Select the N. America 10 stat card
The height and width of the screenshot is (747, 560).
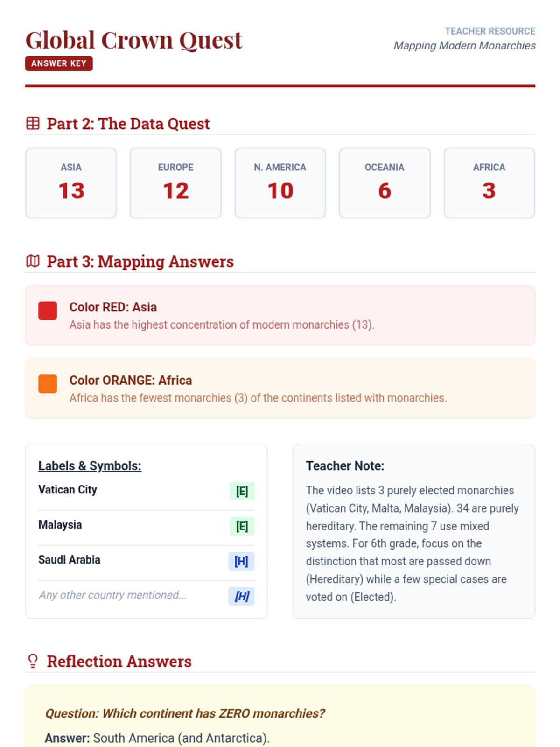click(280, 183)
